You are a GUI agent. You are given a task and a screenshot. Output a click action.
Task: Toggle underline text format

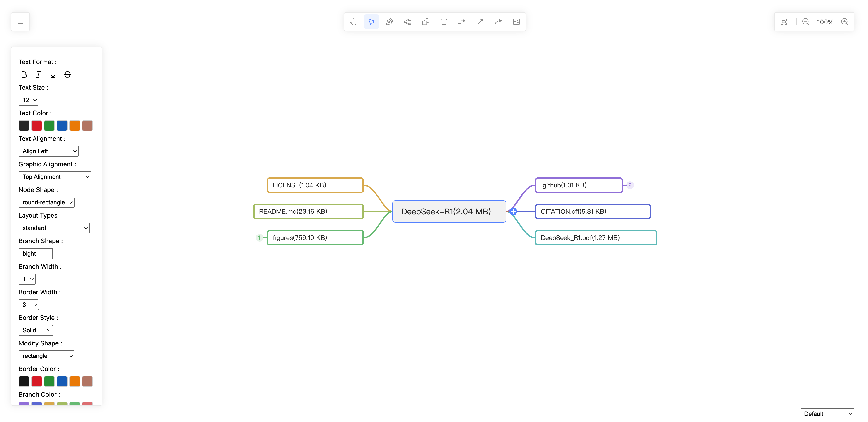pos(53,74)
